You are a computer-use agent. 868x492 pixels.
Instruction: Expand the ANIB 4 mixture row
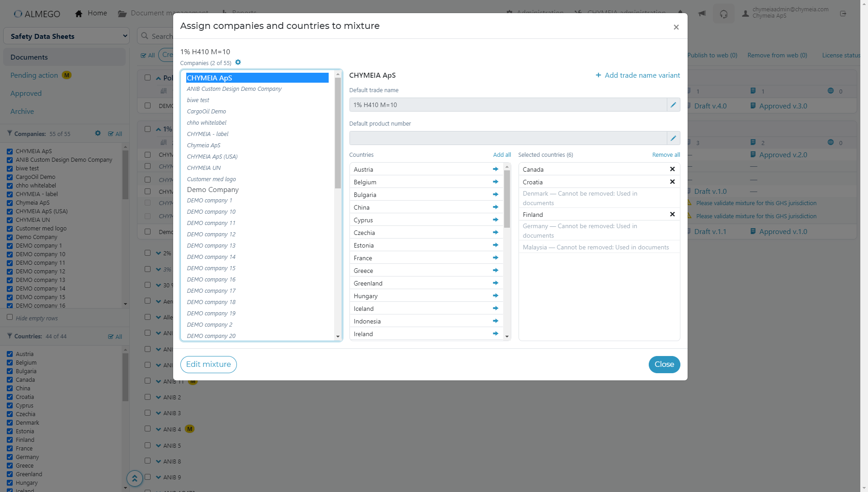[x=159, y=429]
